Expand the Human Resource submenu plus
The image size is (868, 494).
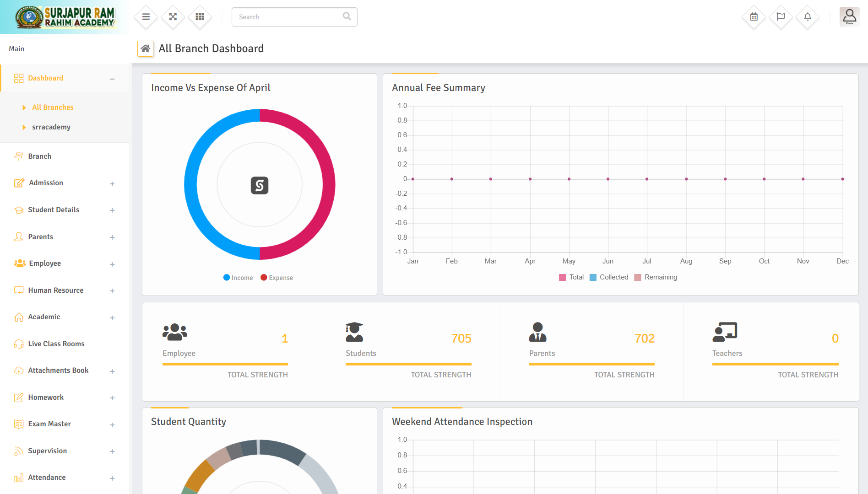coord(112,291)
